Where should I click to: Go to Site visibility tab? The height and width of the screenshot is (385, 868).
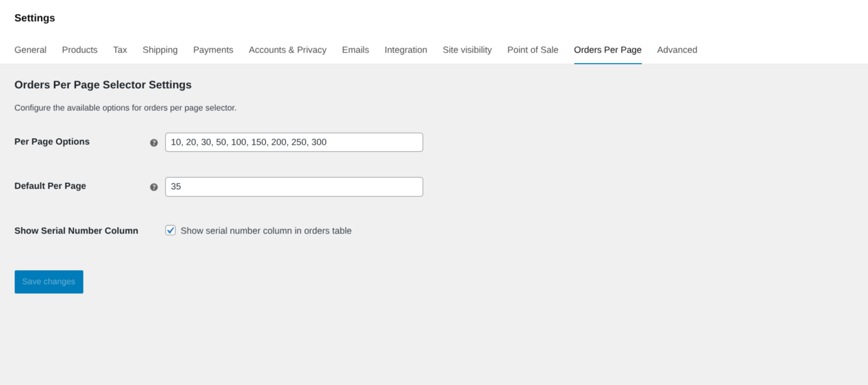467,50
